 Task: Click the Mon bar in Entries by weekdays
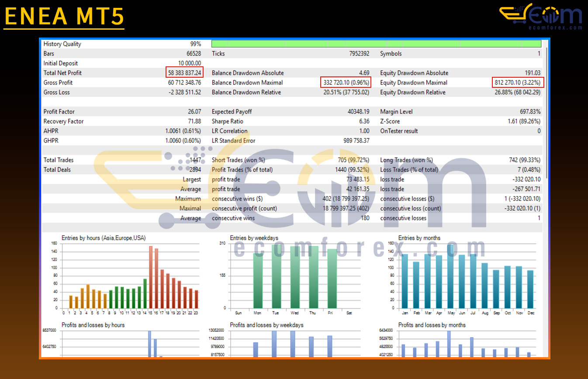[258, 280]
